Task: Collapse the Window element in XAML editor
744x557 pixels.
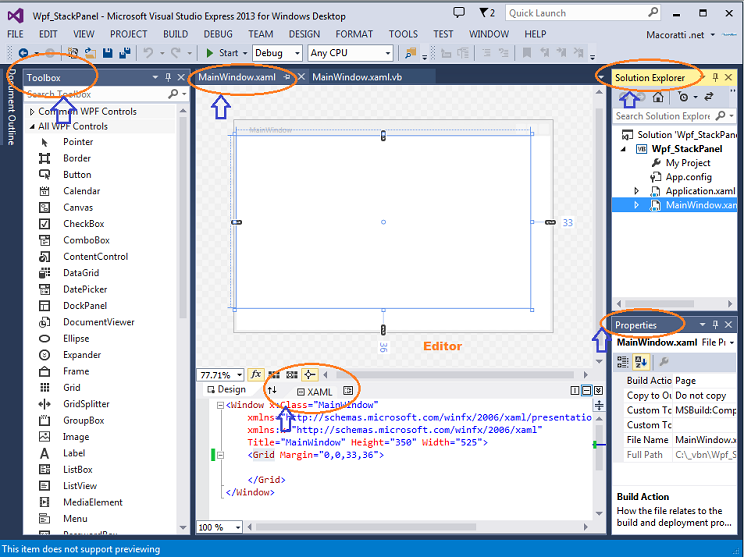Action: click(220, 405)
